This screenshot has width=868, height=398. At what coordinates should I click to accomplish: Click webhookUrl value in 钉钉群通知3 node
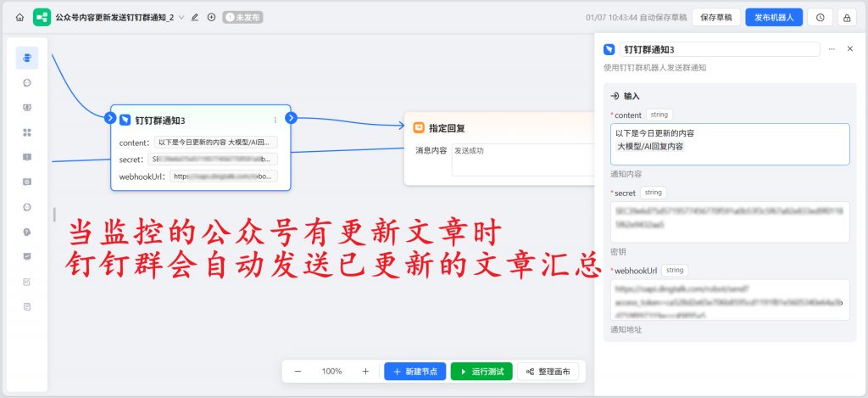(224, 177)
